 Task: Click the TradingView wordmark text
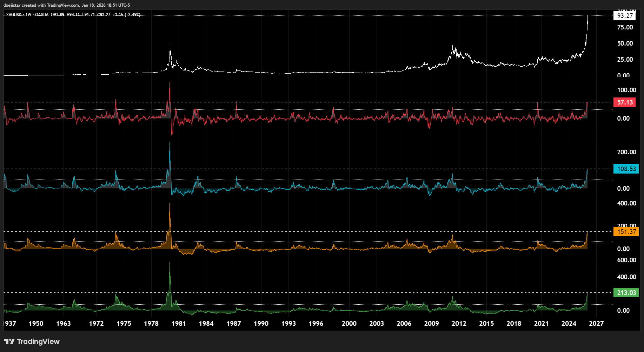38,341
